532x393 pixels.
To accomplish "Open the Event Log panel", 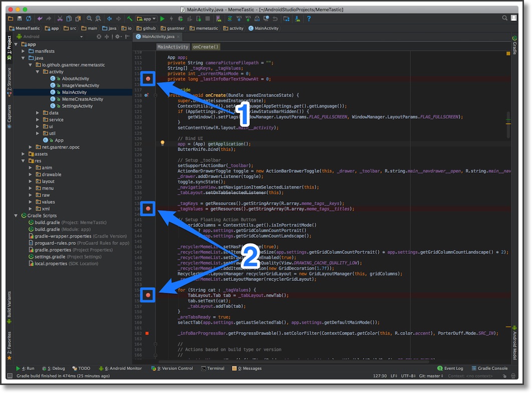I will tap(450, 368).
